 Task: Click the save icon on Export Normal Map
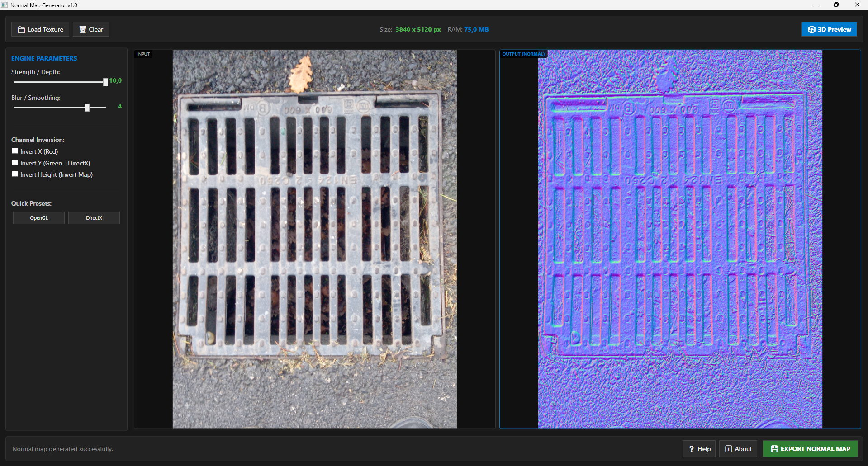774,449
